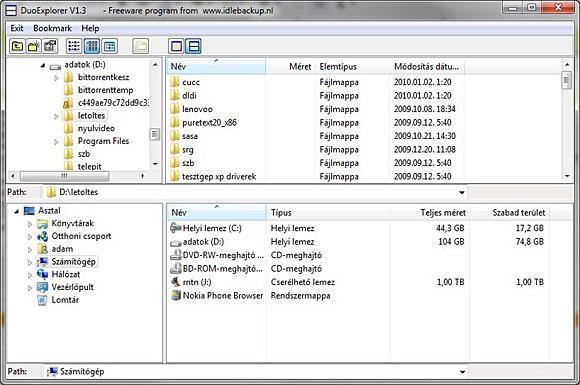This screenshot has width=580, height=385.
Task: Switch to details column view mode
Action: 92,46
